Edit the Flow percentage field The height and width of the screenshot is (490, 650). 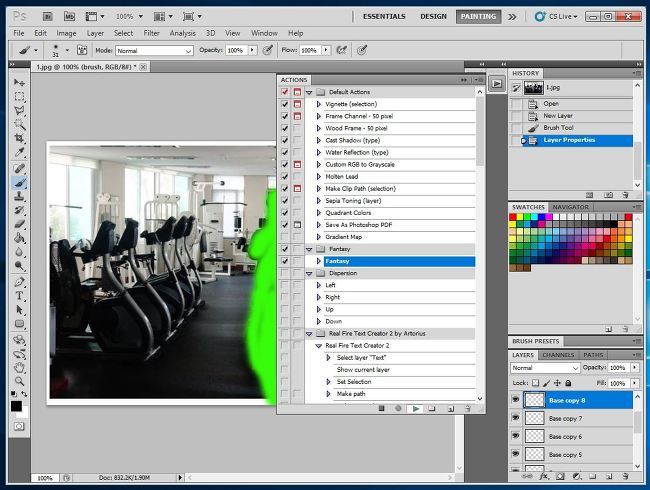tap(310, 50)
